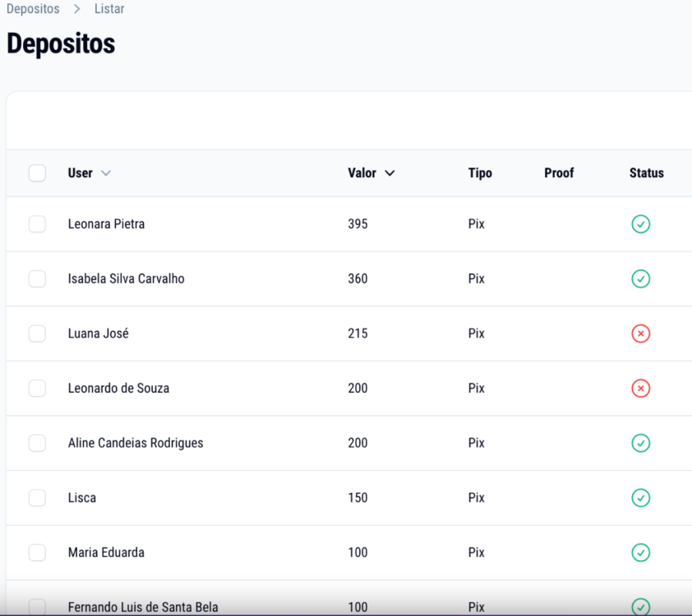Click the approved status icon for Aline Candeias Rodrigues

[640, 443]
